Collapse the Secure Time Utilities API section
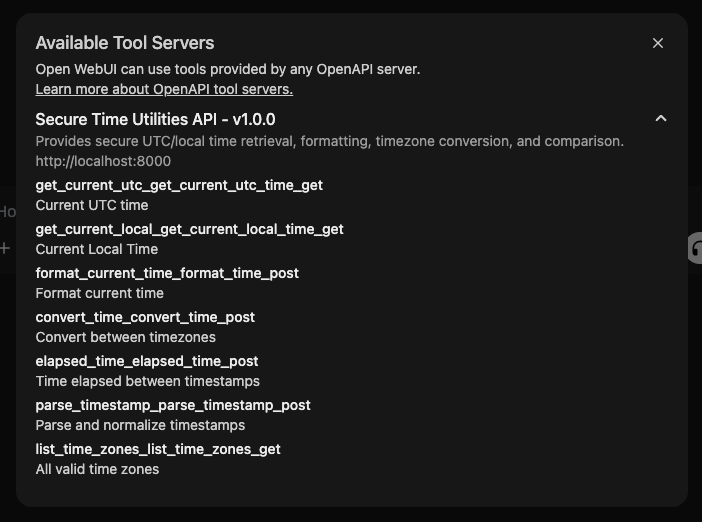 (x=660, y=119)
